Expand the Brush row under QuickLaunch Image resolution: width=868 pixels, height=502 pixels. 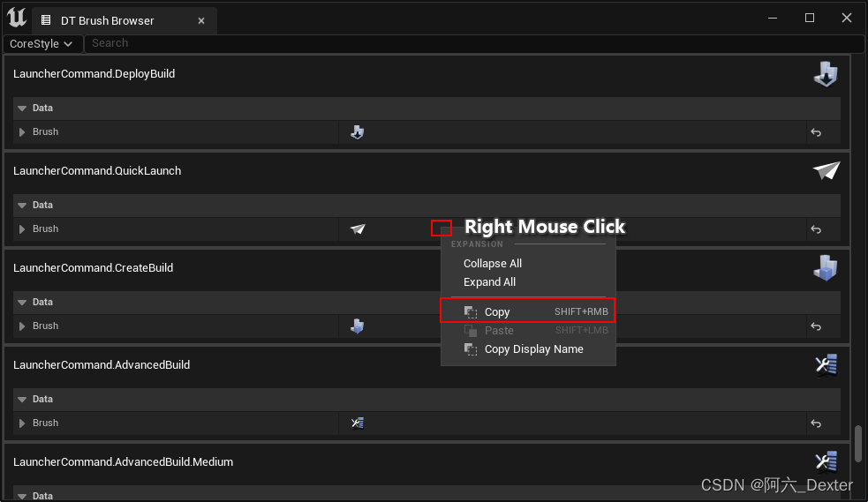[22, 229]
